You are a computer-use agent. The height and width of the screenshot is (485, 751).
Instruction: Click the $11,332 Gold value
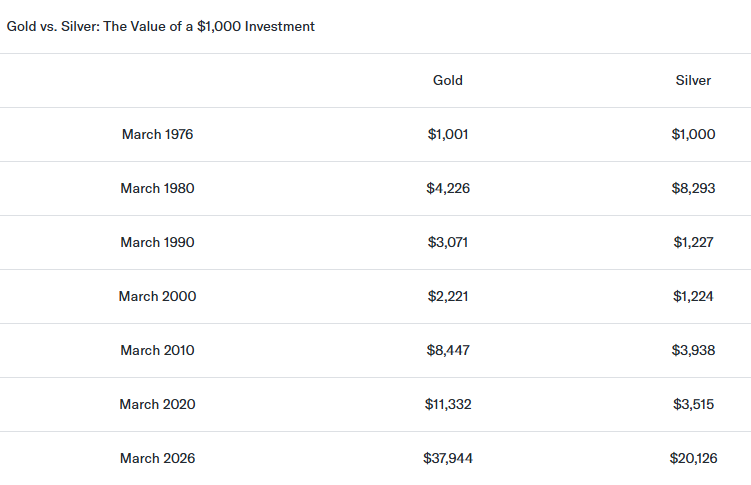click(448, 404)
